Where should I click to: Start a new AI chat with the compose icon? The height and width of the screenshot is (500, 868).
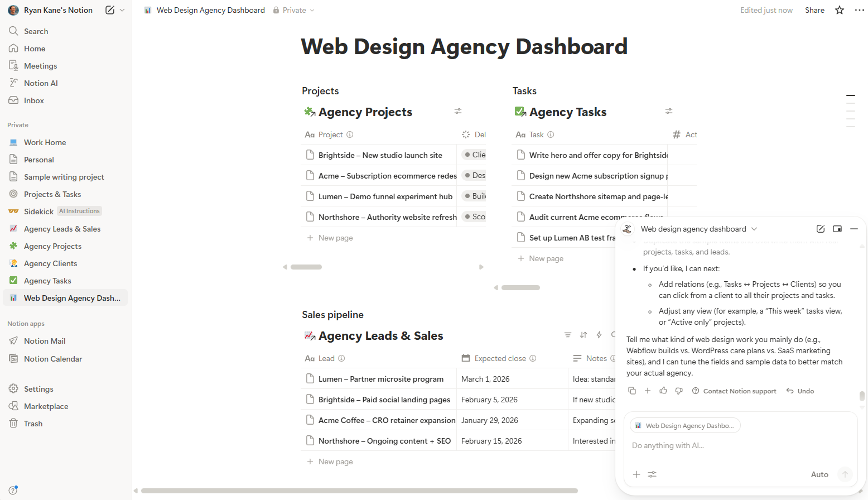tap(820, 228)
